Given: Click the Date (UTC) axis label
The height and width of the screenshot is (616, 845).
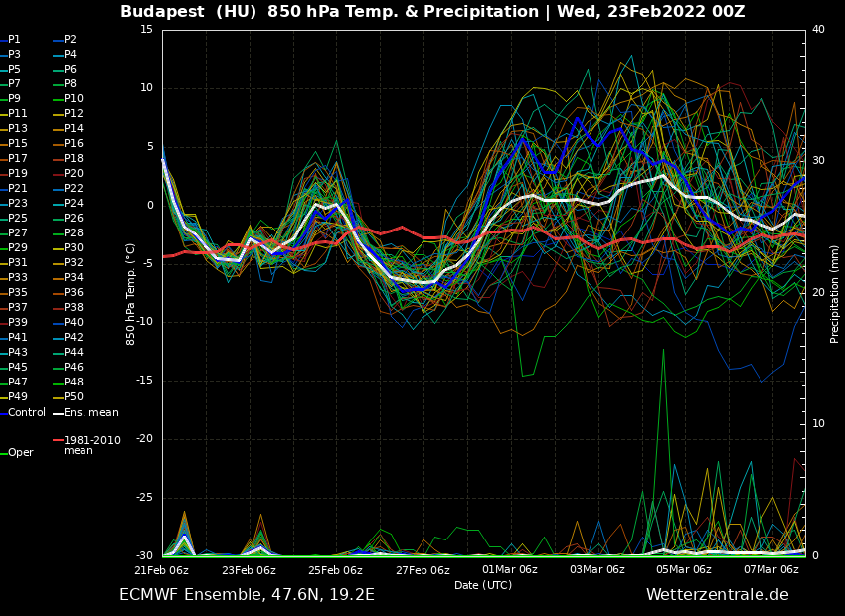Looking at the screenshot, I should [483, 585].
